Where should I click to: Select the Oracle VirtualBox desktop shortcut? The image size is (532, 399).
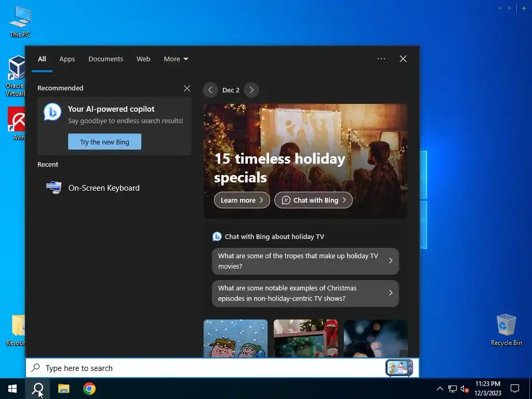[16, 76]
